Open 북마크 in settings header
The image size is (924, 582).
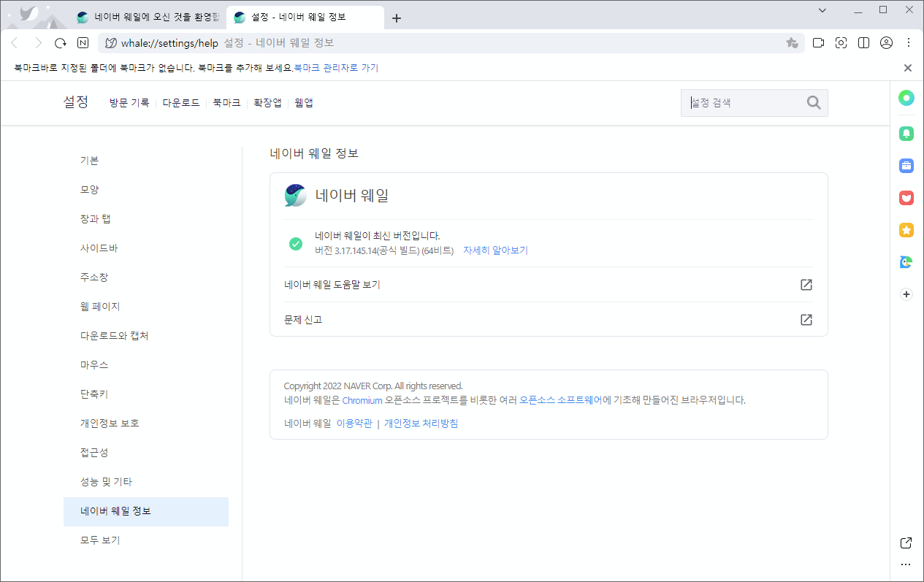pos(226,103)
